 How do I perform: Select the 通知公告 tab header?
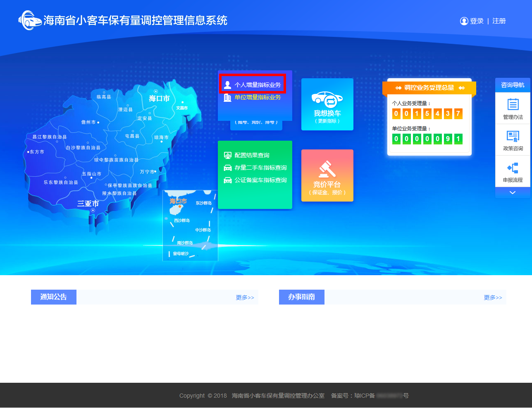(x=54, y=297)
